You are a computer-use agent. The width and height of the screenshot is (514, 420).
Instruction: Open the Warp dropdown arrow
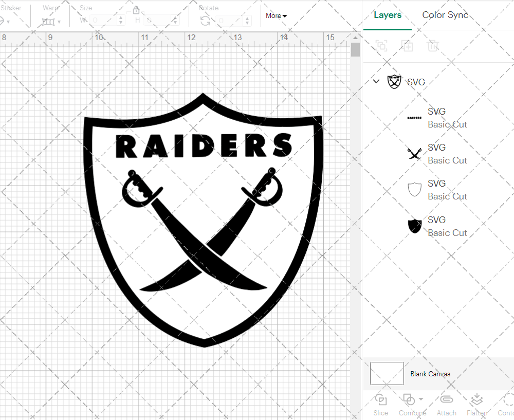pos(59,22)
